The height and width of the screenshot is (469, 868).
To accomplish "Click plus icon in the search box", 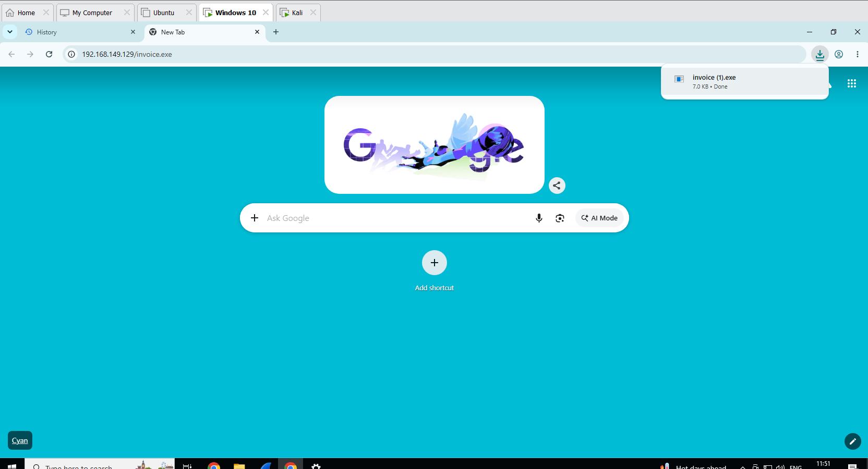I will click(x=255, y=218).
